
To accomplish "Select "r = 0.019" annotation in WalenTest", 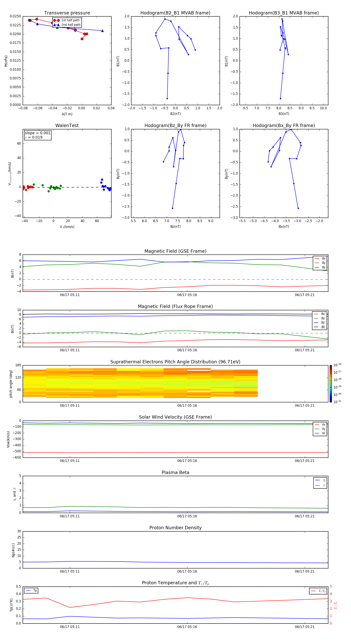I will (34, 137).
